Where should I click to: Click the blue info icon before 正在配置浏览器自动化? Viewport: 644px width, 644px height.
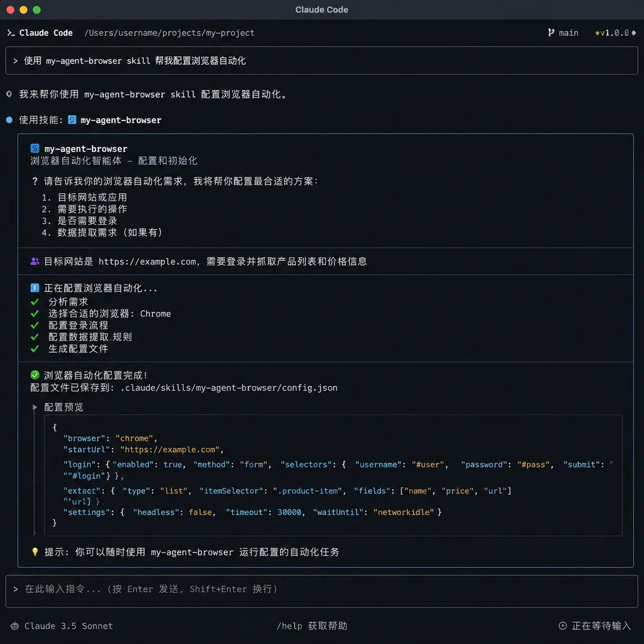pos(35,288)
